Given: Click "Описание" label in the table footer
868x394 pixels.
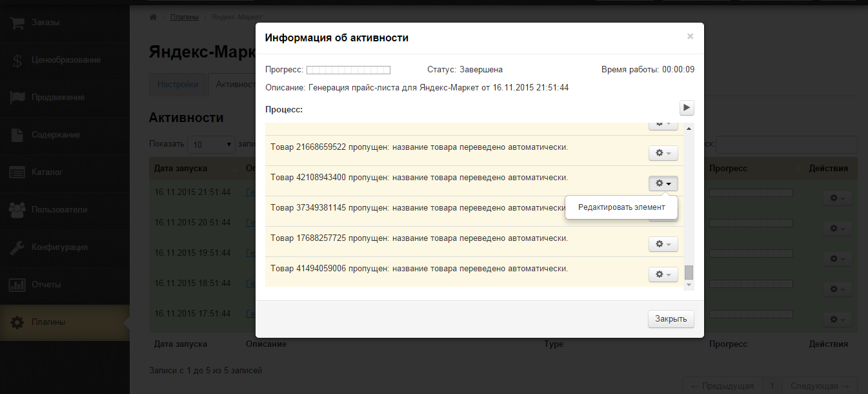Looking at the screenshot, I should [x=266, y=344].
